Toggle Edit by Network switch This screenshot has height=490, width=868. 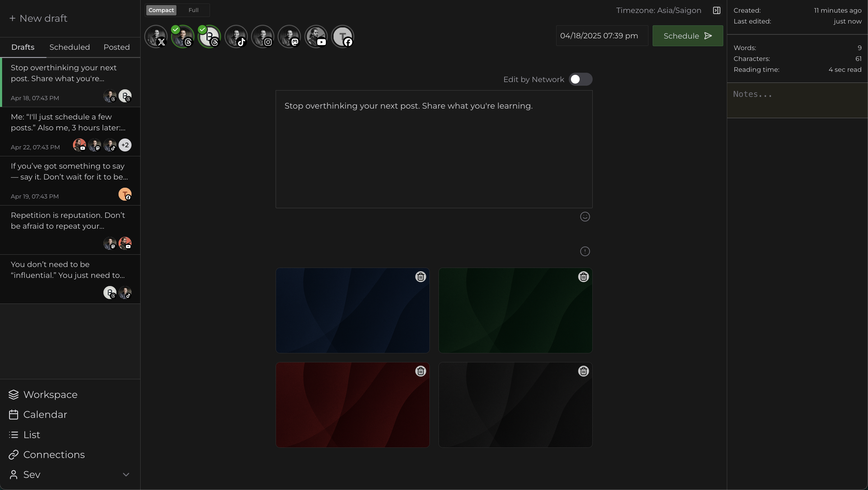(x=580, y=79)
